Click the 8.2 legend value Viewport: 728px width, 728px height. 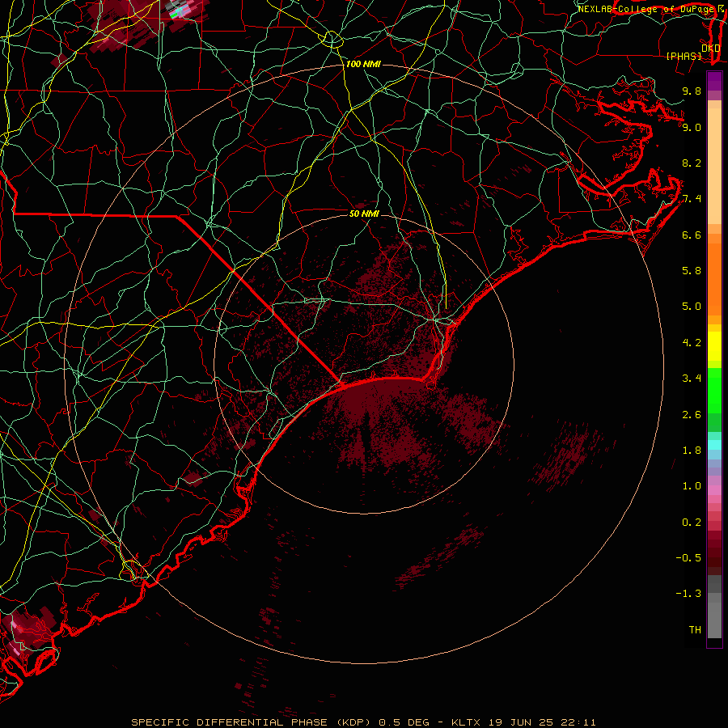[692, 163]
